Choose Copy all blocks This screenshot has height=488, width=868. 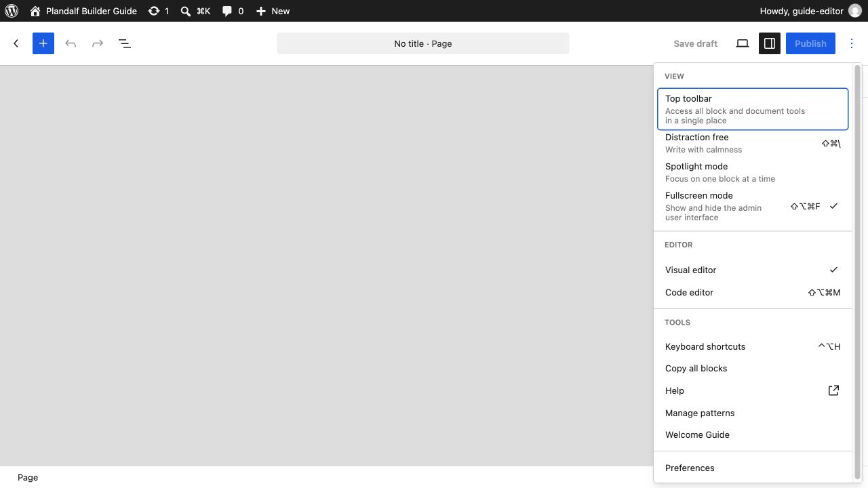[753, 368]
